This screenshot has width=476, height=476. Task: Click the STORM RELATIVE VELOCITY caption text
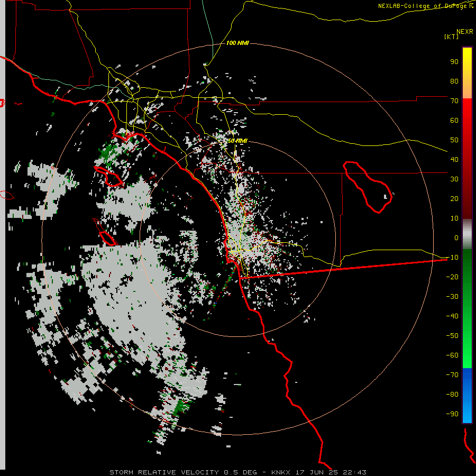point(164,472)
